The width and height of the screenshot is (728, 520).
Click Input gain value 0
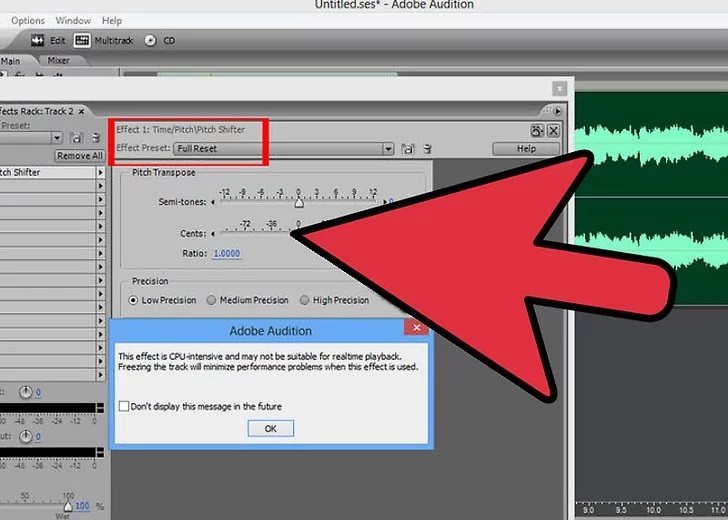[38, 393]
